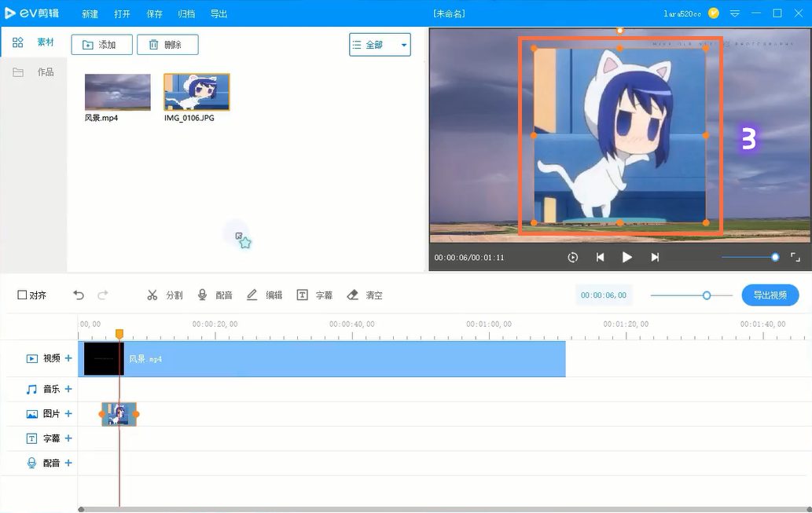
Task: Click the preview volume slider handle
Action: point(775,257)
